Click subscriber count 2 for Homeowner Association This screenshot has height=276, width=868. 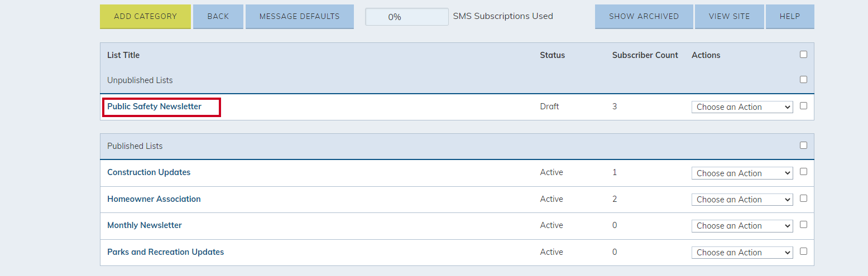coord(615,199)
